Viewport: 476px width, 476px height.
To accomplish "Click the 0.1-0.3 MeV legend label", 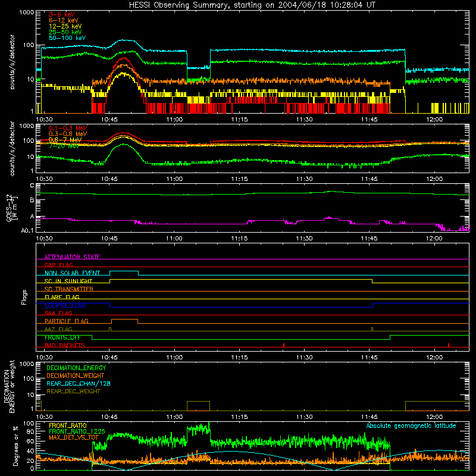I will click(68, 128).
